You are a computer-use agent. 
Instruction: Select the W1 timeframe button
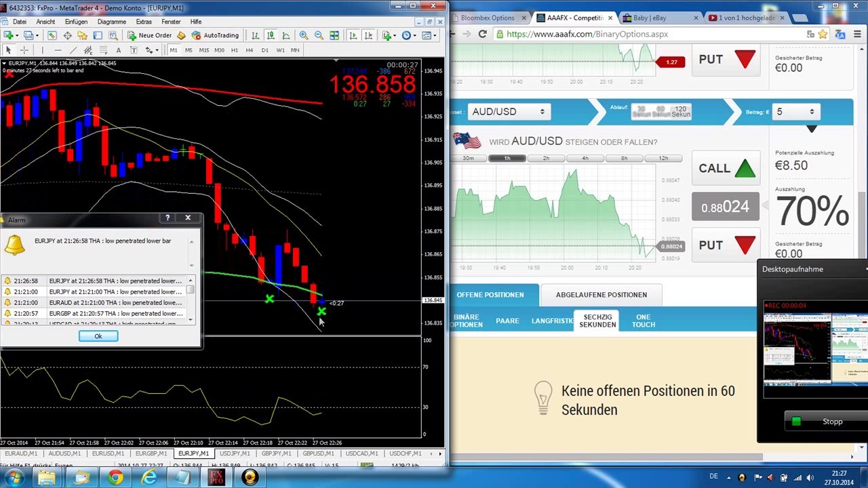(280, 50)
